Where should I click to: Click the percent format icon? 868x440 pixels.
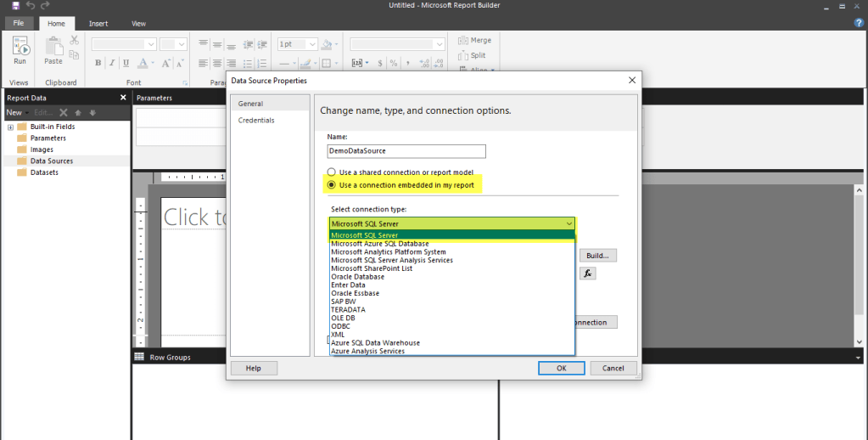point(394,63)
